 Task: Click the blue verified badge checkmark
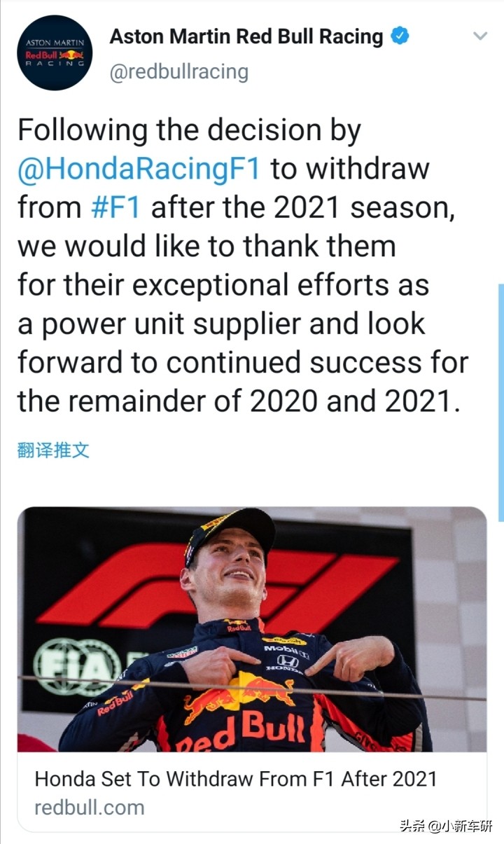coord(399,36)
